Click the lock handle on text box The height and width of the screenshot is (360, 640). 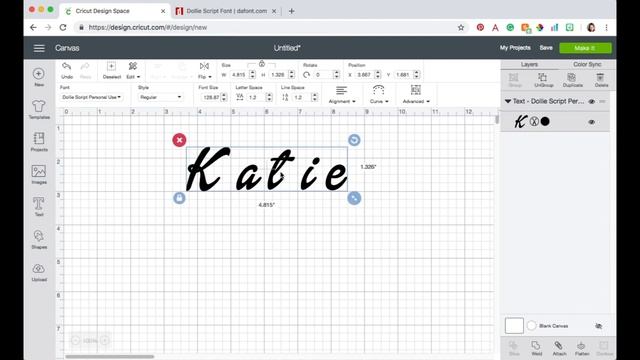click(179, 198)
